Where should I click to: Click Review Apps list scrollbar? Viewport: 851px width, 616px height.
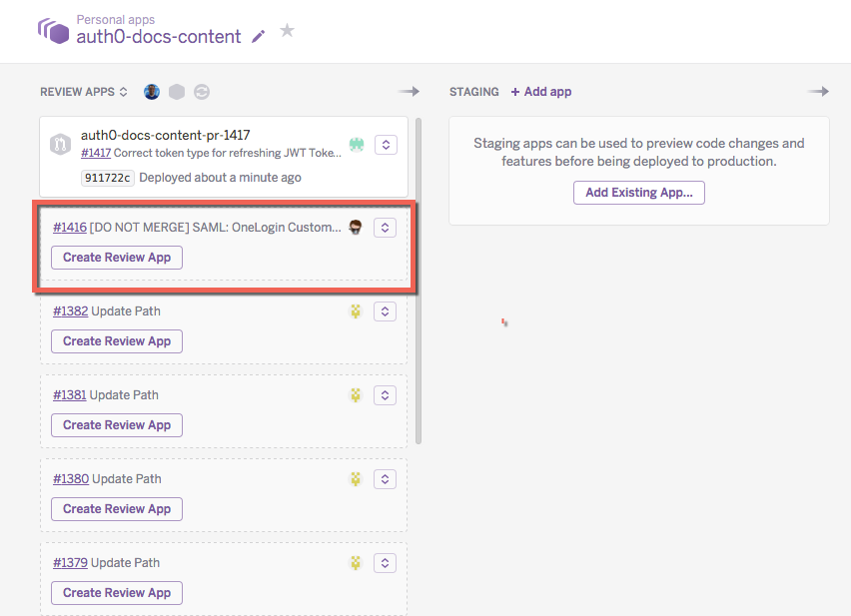(x=419, y=281)
